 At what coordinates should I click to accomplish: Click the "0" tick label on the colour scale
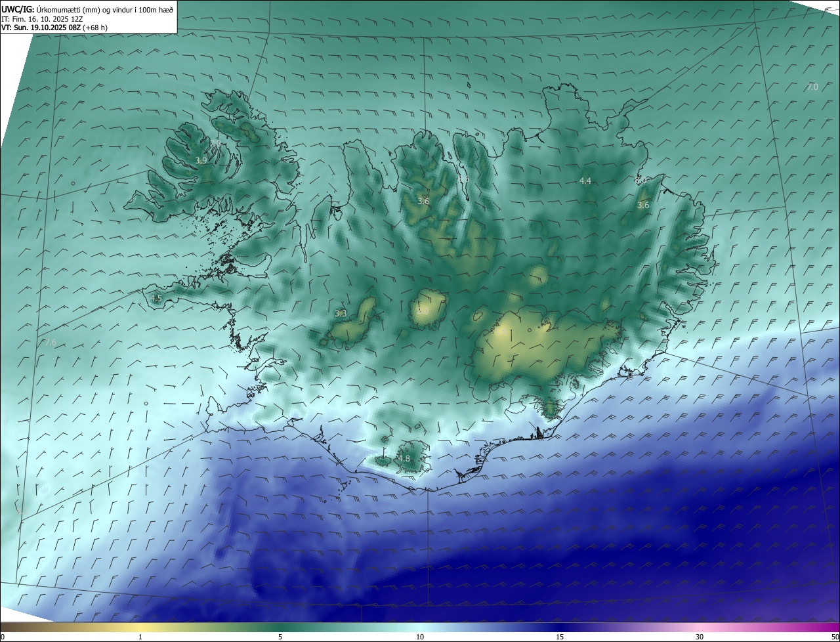click(3, 637)
